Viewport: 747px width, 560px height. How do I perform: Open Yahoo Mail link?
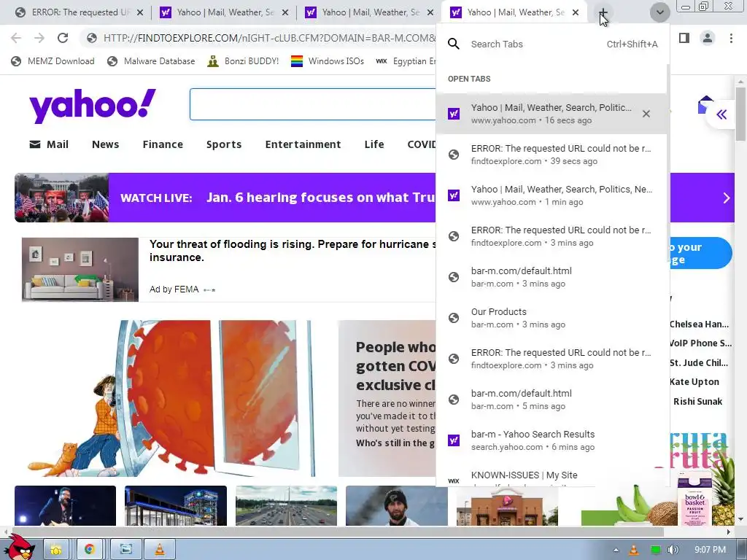(49, 144)
